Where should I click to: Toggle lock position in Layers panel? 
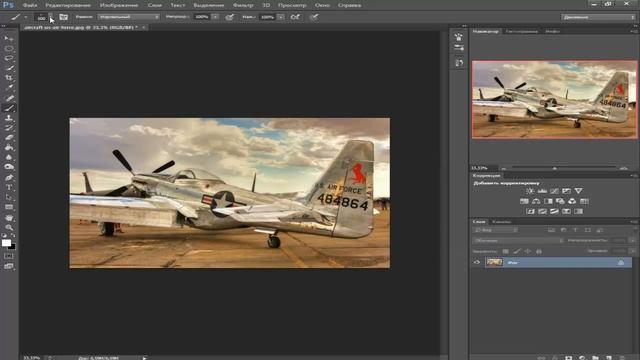528,251
